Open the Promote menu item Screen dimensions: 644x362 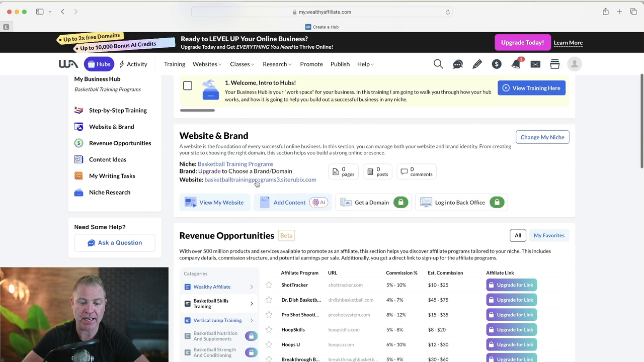click(x=311, y=64)
